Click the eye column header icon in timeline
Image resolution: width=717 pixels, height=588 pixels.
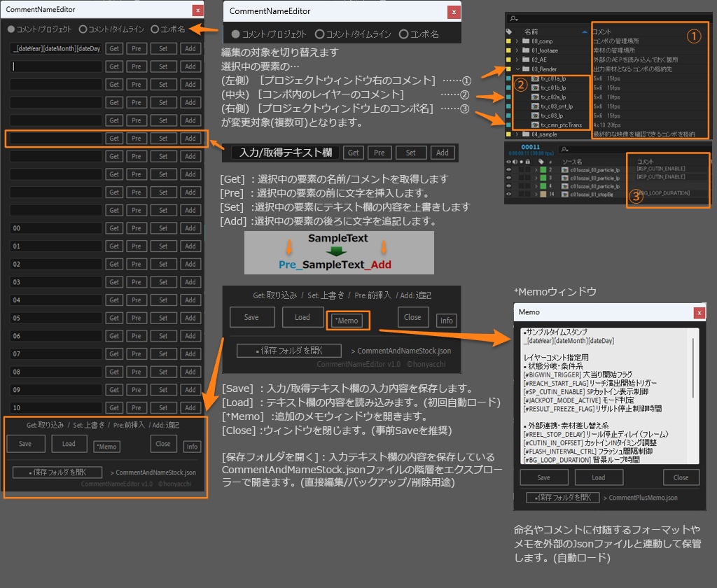point(508,162)
